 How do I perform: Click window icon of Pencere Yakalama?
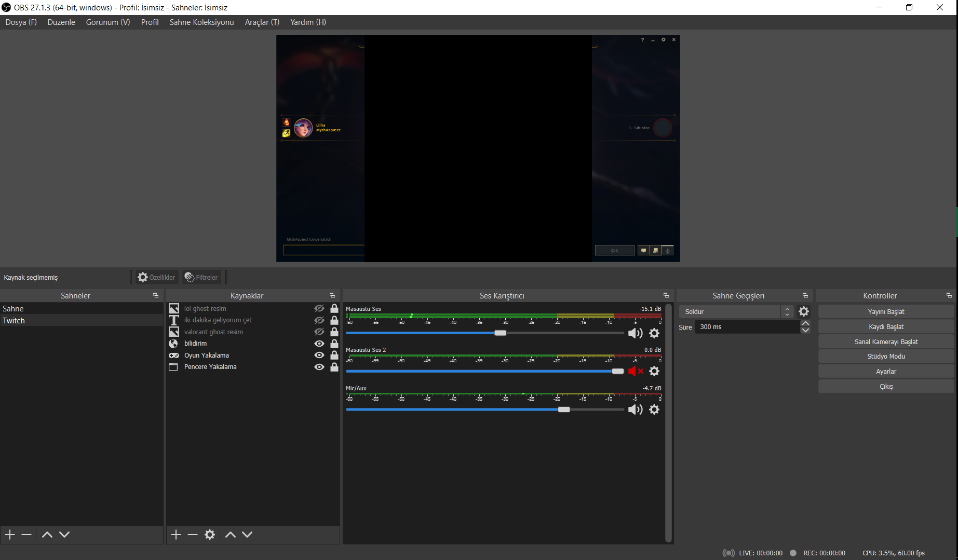(x=173, y=367)
